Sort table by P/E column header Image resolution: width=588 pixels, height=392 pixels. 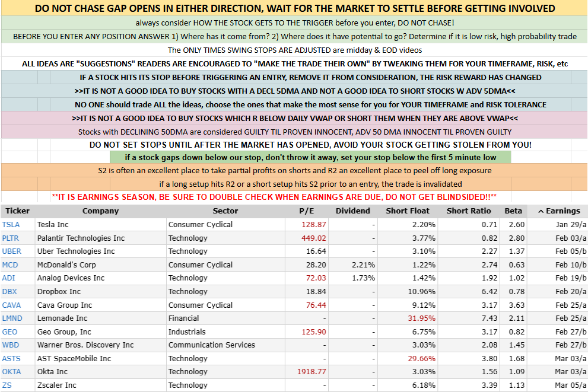coord(306,211)
